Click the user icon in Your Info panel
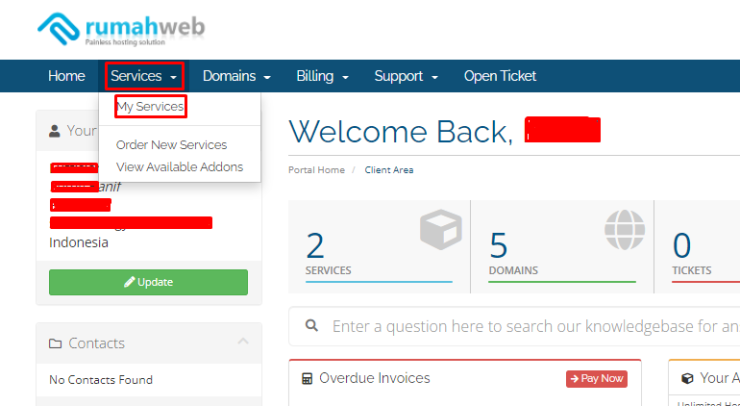This screenshot has height=406, width=740. point(55,131)
